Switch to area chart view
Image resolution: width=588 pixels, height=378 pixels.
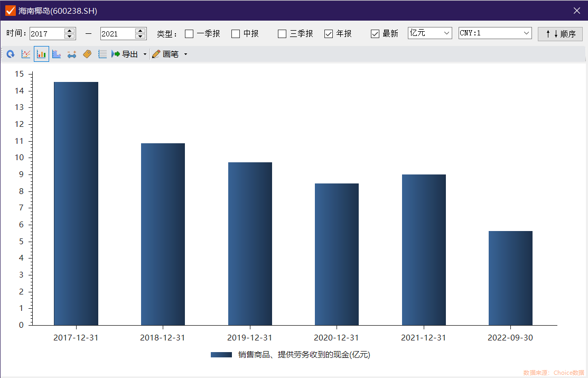(x=57, y=54)
